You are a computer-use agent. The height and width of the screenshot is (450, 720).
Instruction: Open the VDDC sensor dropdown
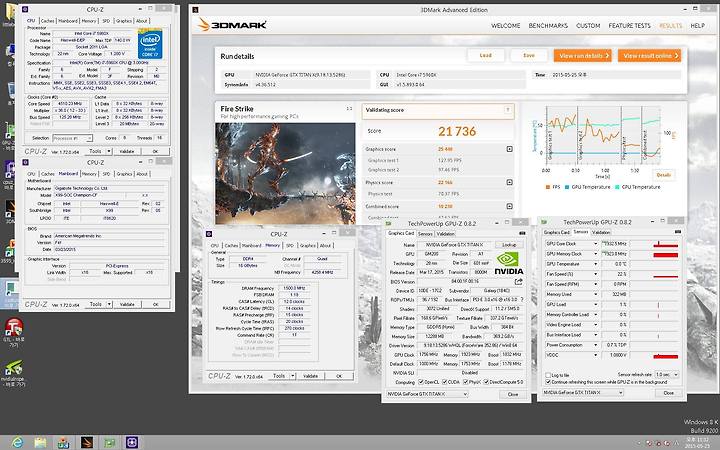596,355
